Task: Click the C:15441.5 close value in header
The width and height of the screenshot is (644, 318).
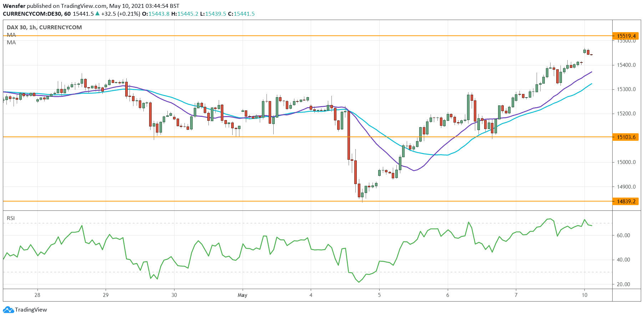Action: coord(241,14)
